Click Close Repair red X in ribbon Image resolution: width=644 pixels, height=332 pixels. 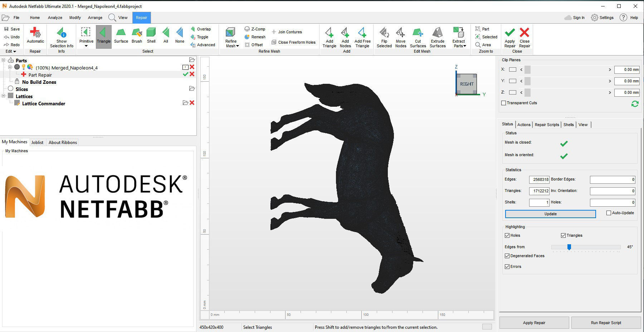pos(525,37)
